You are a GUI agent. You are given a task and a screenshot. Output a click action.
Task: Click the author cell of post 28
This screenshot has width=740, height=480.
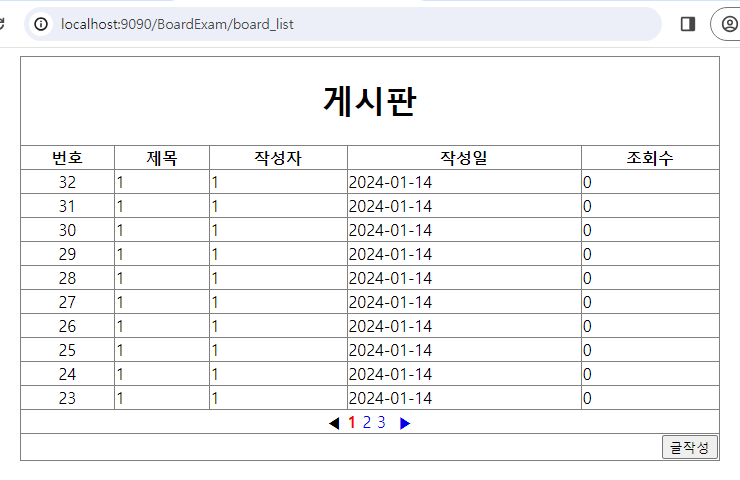click(278, 278)
